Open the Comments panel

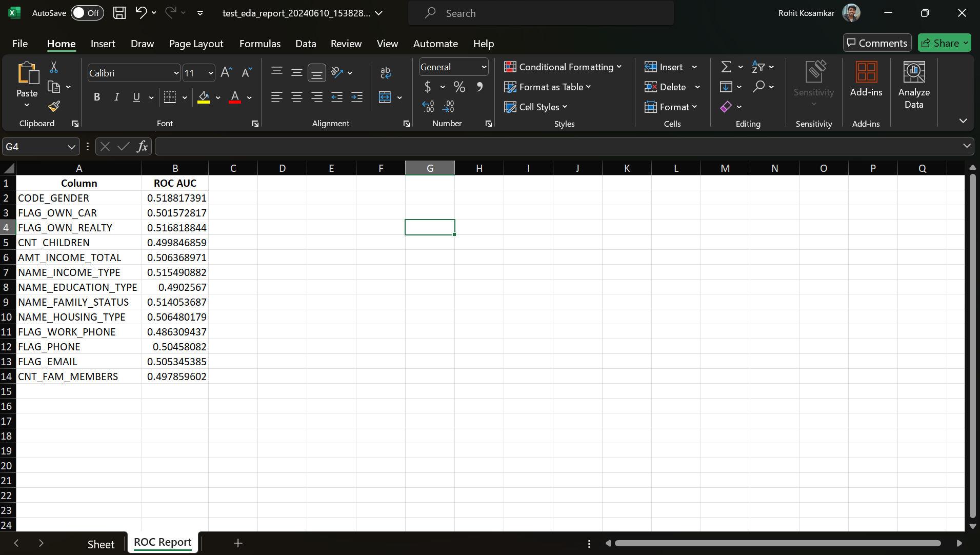pyautogui.click(x=876, y=43)
